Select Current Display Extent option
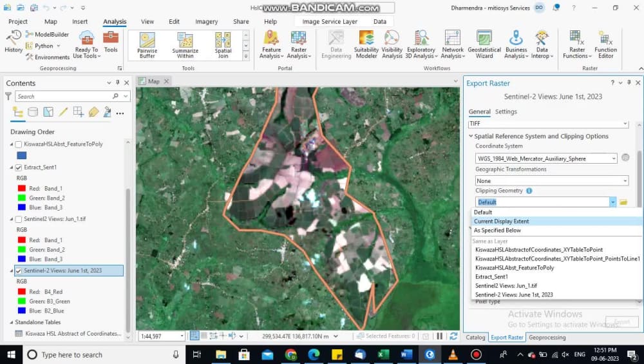Image resolution: width=644 pixels, height=364 pixels. pyautogui.click(x=557, y=221)
